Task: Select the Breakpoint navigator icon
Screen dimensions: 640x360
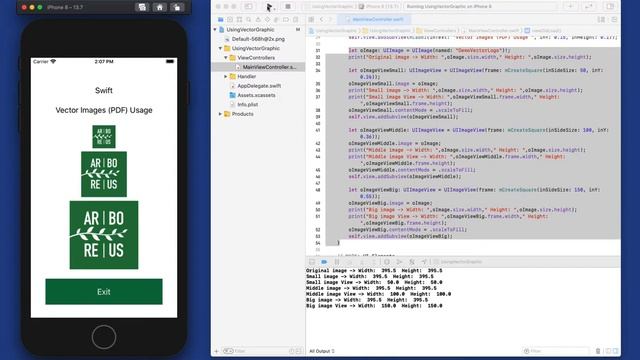Action: click(x=286, y=20)
